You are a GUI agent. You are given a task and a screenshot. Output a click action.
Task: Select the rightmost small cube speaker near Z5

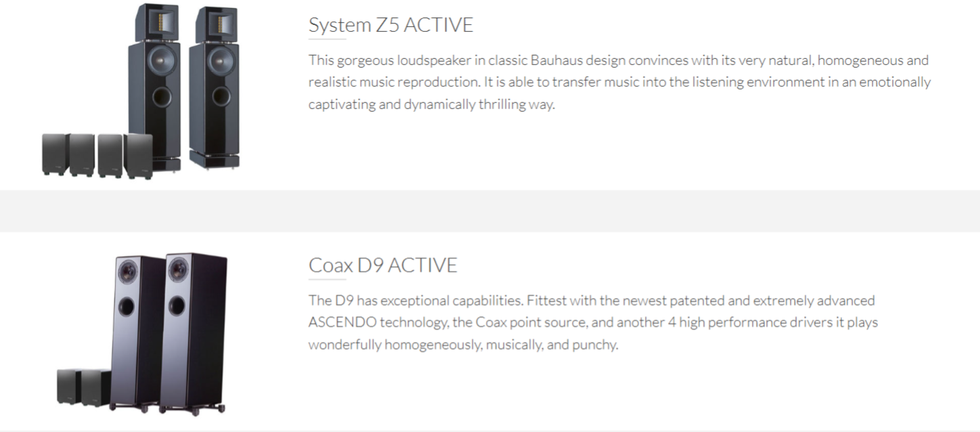(x=139, y=156)
